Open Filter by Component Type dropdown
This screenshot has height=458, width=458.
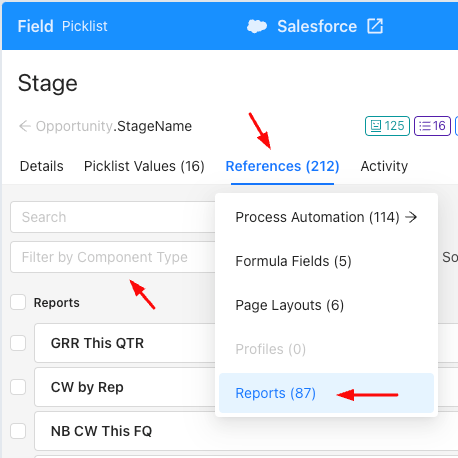pos(113,257)
